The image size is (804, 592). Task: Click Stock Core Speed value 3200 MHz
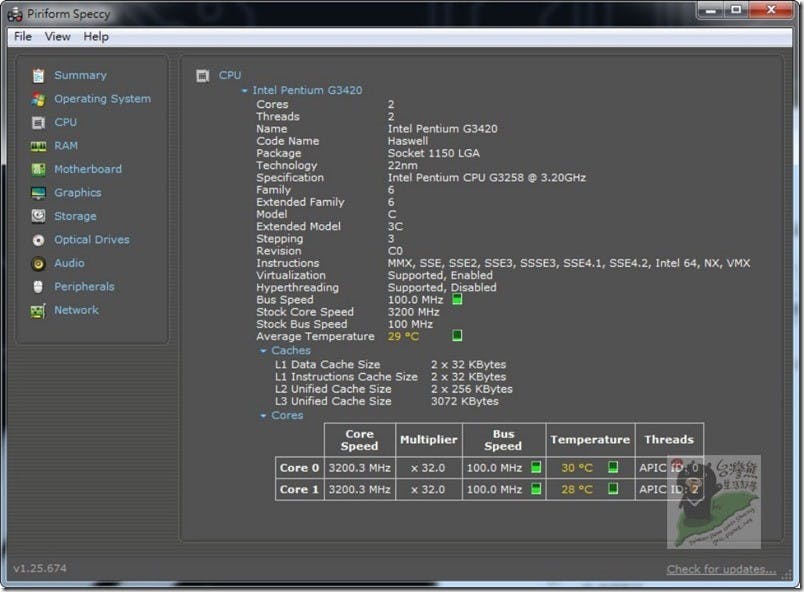pos(413,312)
